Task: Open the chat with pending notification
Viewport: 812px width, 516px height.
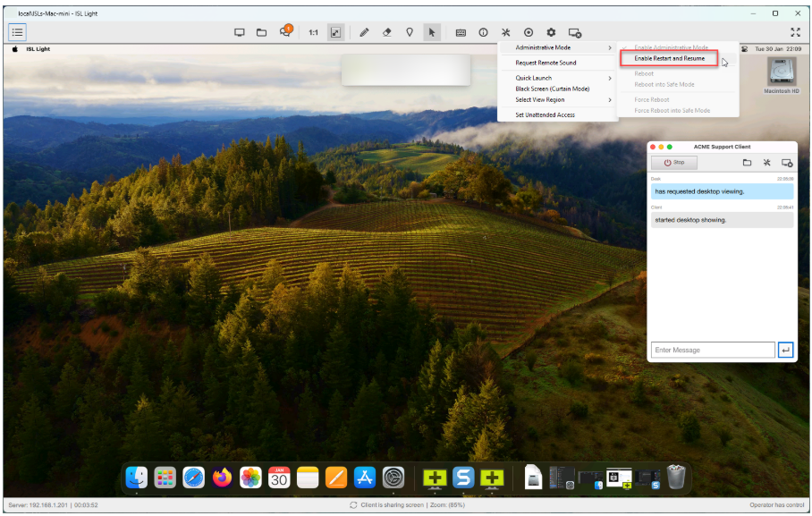Action: pos(285,31)
